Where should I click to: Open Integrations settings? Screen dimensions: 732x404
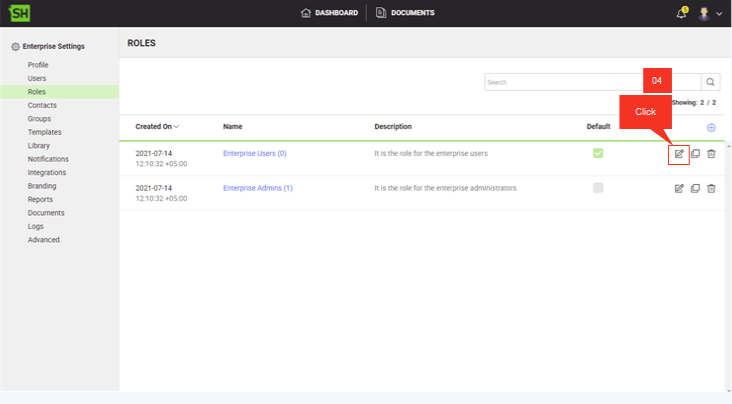coord(47,173)
